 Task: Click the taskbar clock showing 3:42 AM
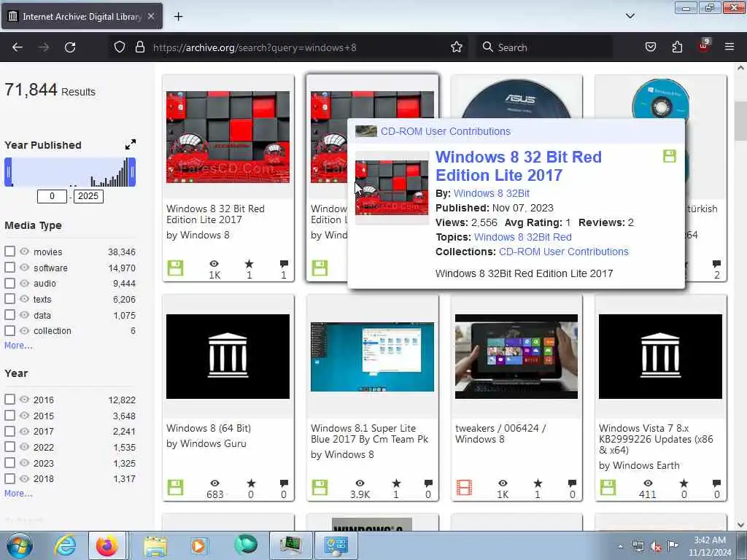coord(710,546)
